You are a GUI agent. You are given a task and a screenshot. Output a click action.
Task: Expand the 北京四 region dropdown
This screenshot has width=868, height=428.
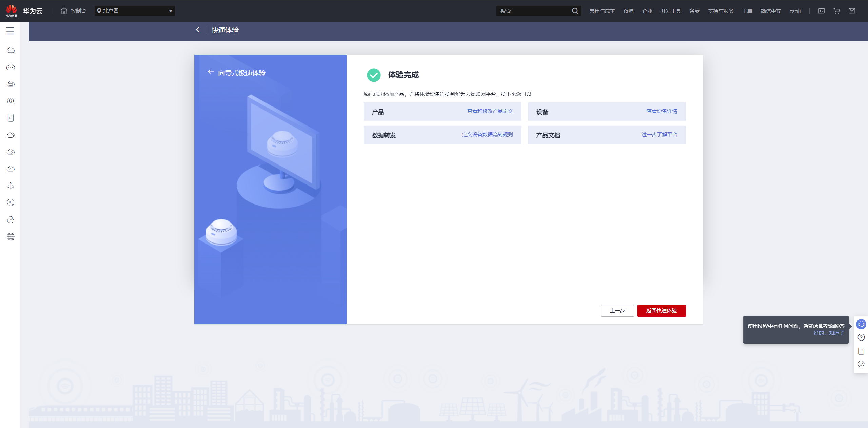click(x=135, y=11)
